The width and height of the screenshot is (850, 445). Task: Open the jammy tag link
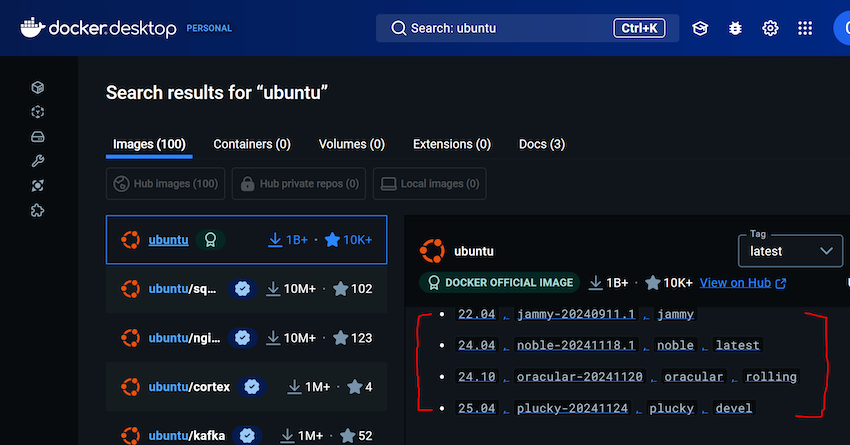[x=675, y=314]
